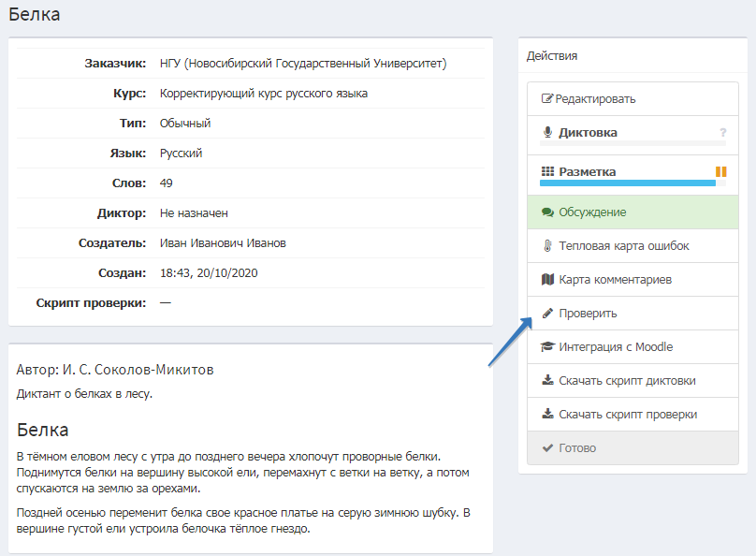
Task: Click the thermometer icon for Тепловая карта ошибок
Action: (547, 246)
